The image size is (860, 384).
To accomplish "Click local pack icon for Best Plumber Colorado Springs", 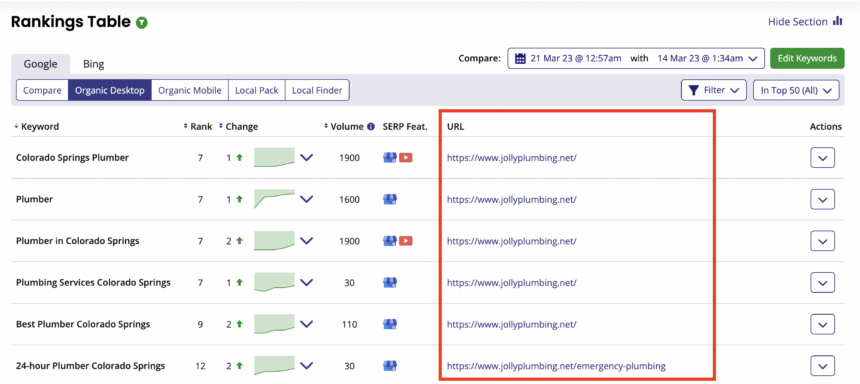I will click(389, 324).
